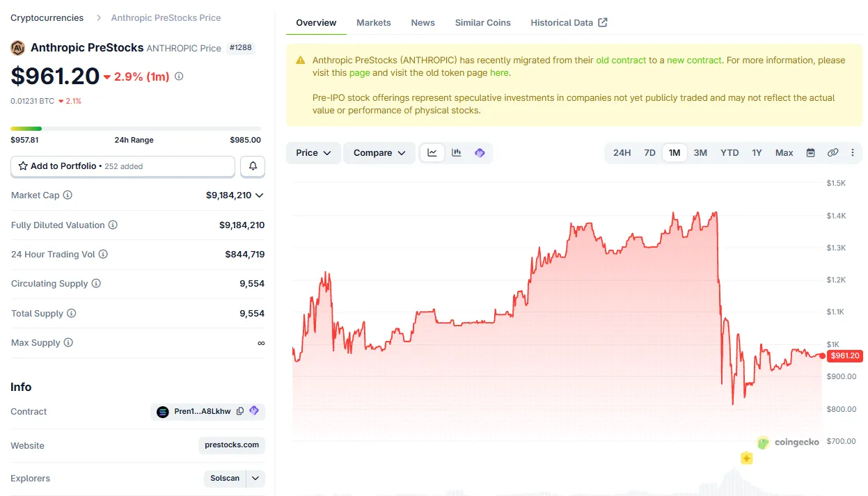
Task: Click the red $961.20 price tag on chart
Action: click(x=845, y=356)
